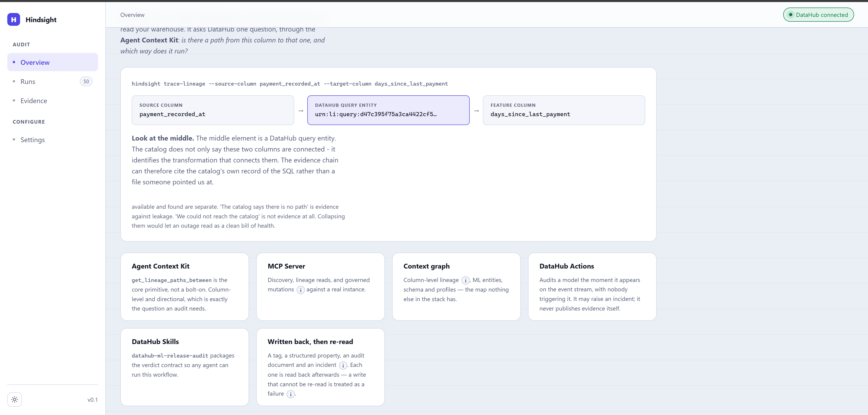The width and height of the screenshot is (868, 415).
Task: Click the Hindsight app name in sidebar
Action: click(x=41, y=20)
